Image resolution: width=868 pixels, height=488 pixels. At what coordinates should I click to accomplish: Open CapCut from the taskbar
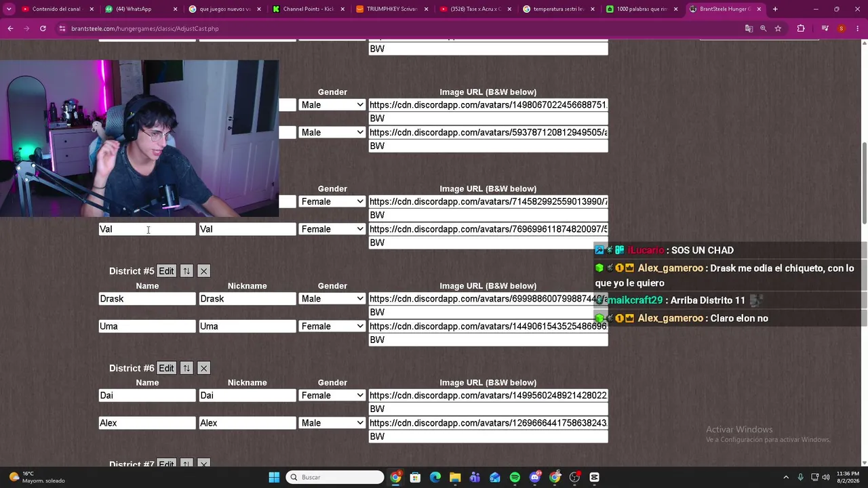click(x=594, y=477)
